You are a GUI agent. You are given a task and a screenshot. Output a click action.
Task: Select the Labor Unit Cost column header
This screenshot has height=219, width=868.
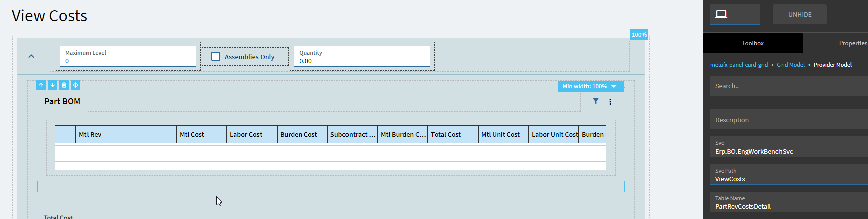(554, 134)
